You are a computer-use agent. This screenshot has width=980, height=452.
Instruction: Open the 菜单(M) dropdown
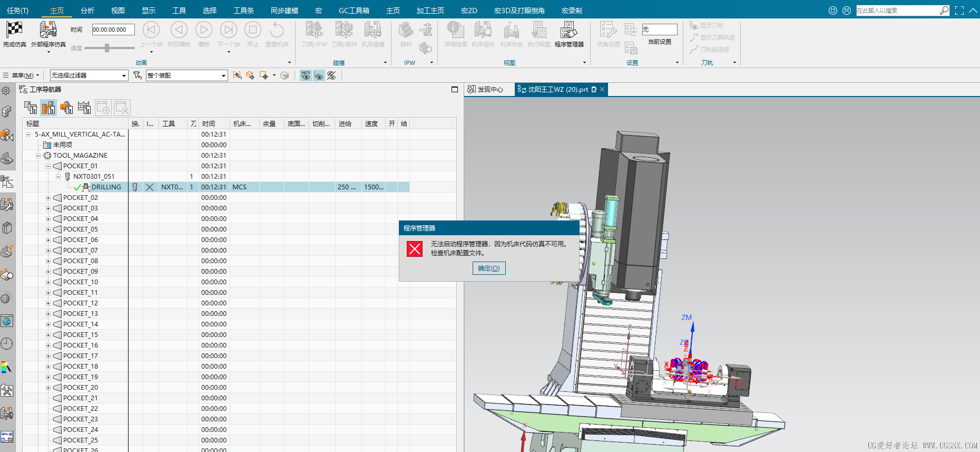[22, 75]
